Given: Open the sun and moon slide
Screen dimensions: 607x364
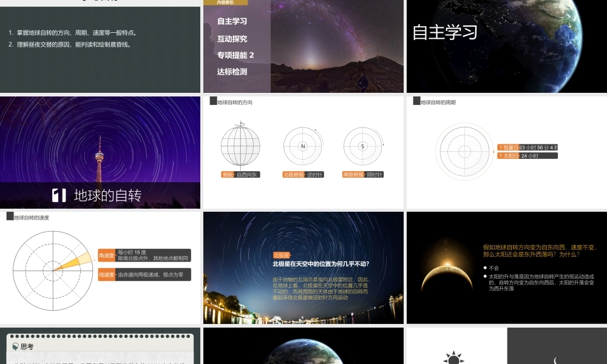Looking at the screenshot, I should point(507,346).
